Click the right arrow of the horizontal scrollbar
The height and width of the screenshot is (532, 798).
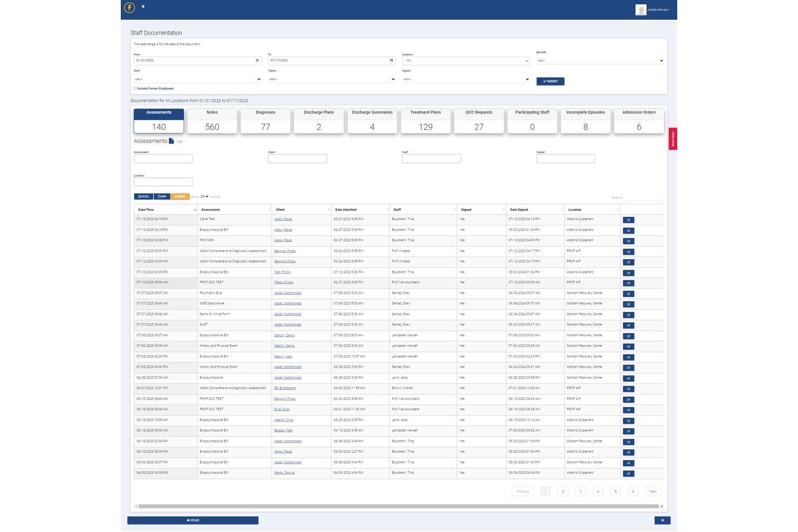click(x=662, y=506)
